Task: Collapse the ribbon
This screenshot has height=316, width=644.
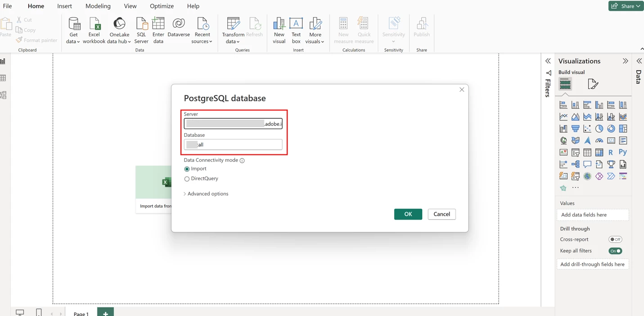Action: click(642, 49)
